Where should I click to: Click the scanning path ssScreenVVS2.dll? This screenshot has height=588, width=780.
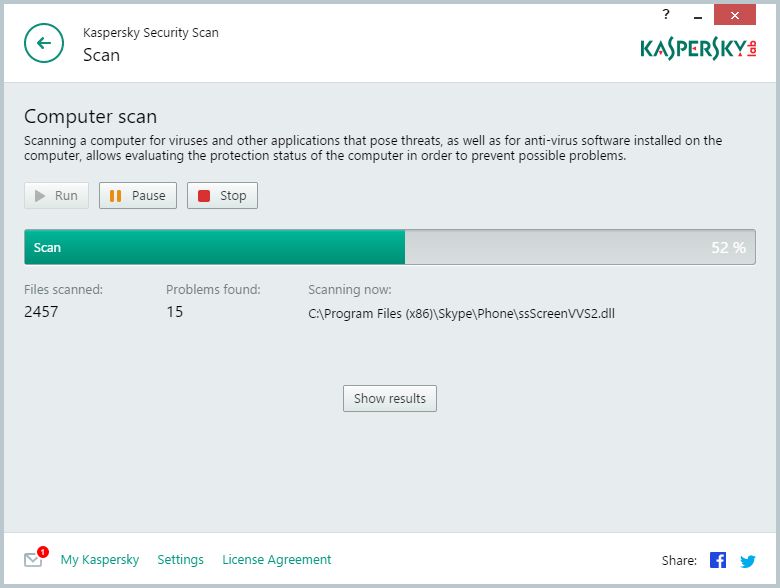(x=462, y=314)
